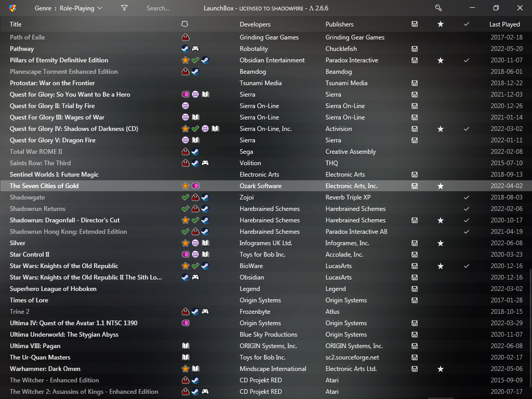Click the Steam badge on The Witcher Enhanced Edition
This screenshot has height=399, width=532.
(195, 380)
